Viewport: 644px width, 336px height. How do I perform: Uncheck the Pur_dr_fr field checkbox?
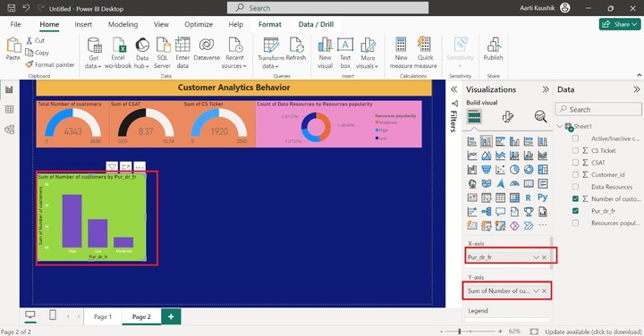(x=575, y=211)
